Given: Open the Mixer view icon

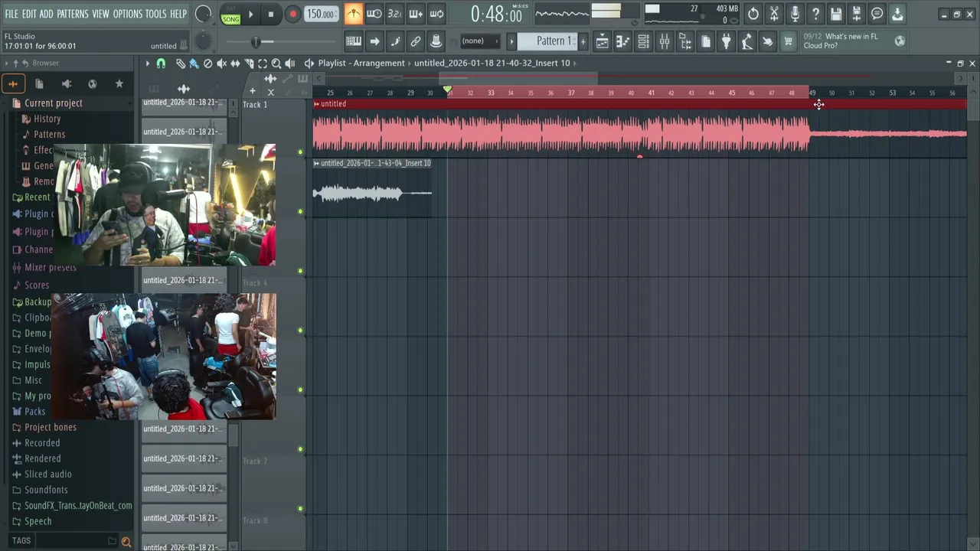Looking at the screenshot, I should (665, 41).
